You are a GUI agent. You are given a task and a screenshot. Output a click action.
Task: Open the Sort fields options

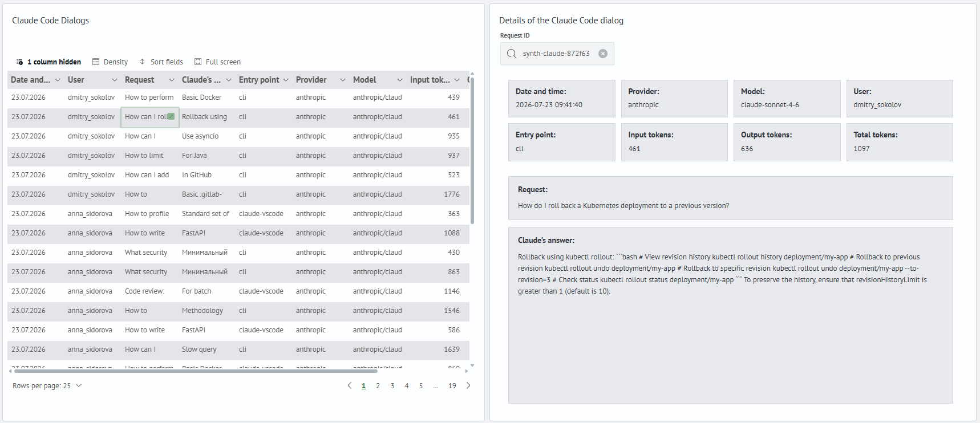[x=161, y=62]
